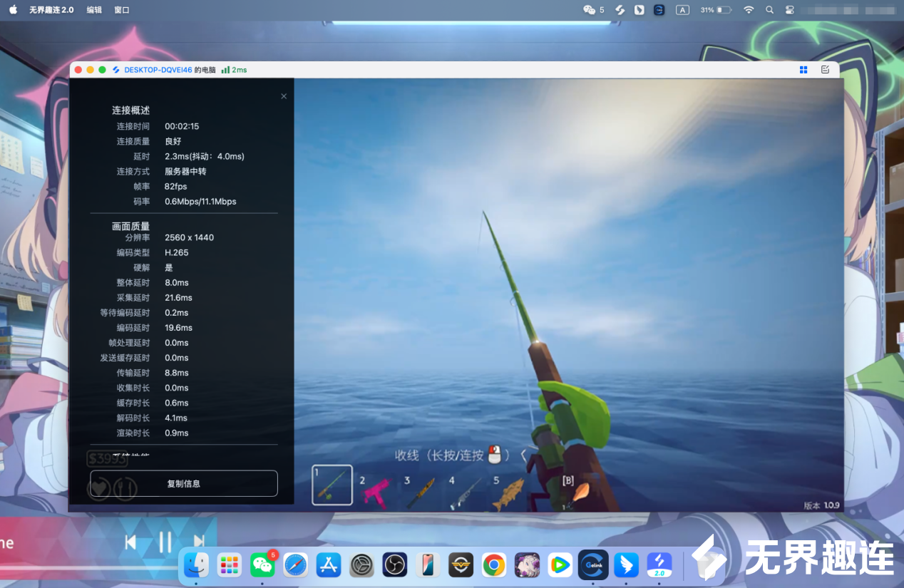Click the 传输延时 value 8.8ms
This screenshot has width=904, height=588.
tap(177, 373)
